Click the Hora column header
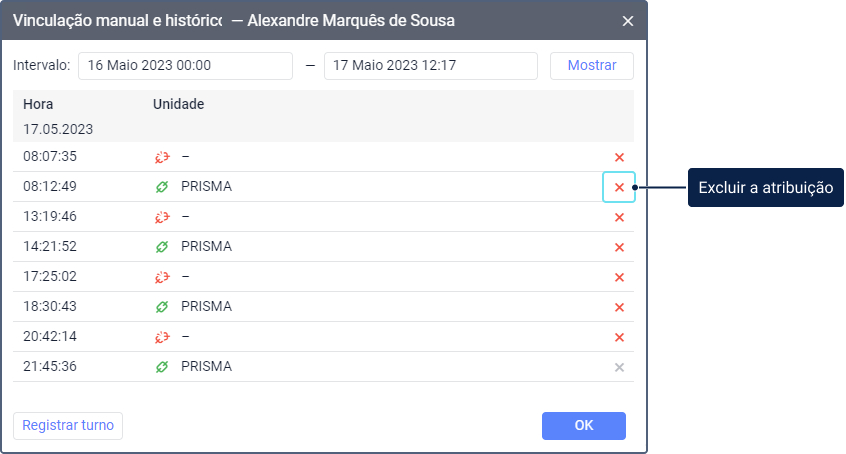This screenshot has width=846, height=454. (x=38, y=104)
